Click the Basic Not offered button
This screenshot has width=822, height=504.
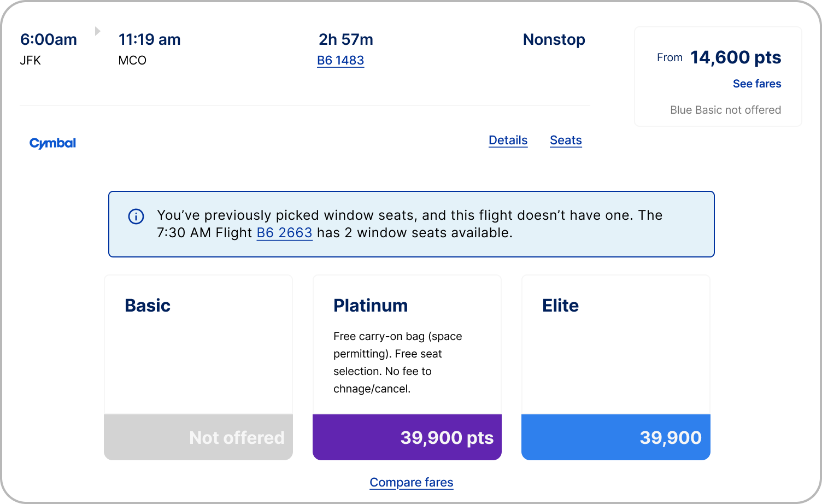click(198, 437)
